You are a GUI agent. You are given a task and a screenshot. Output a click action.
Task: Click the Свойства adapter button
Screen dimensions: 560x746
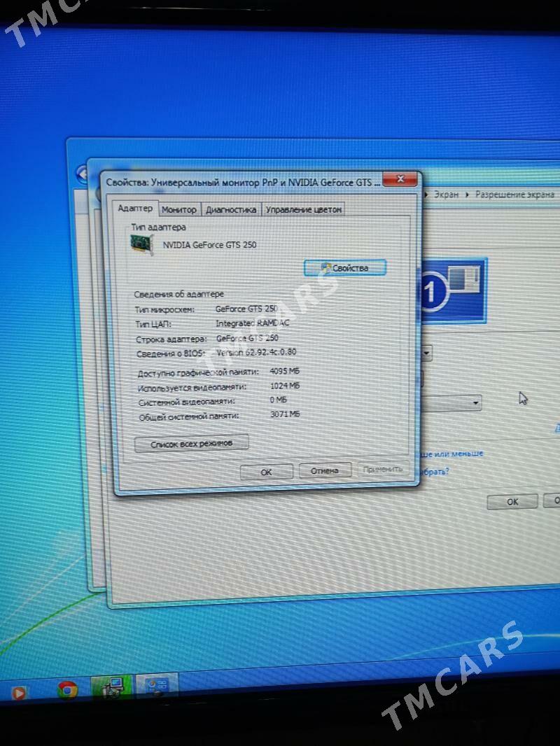point(345,268)
